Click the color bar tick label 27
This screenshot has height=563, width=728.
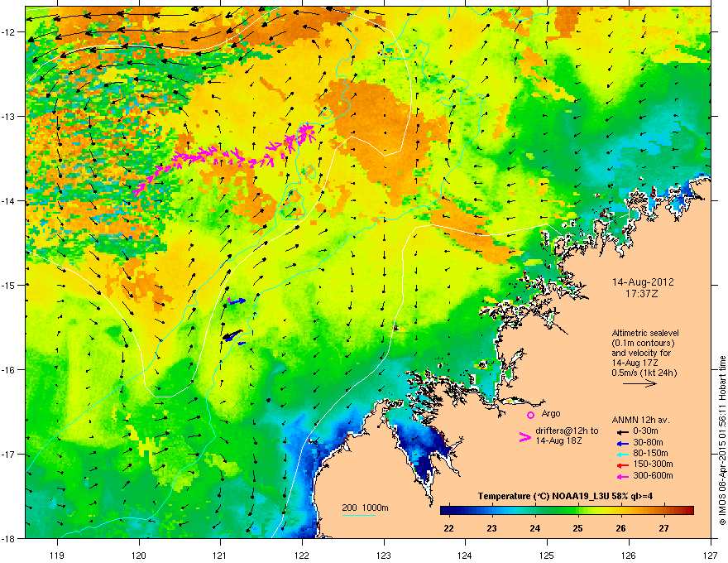[x=664, y=528]
